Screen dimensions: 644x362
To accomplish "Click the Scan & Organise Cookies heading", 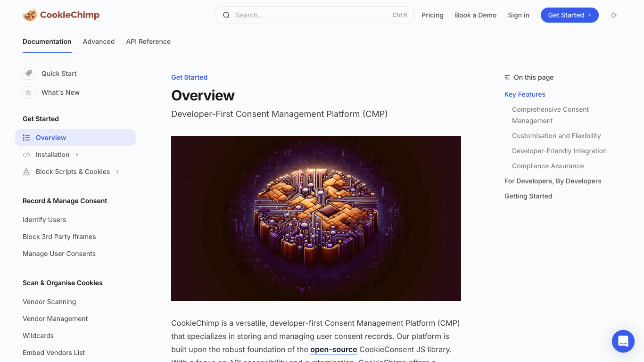I will point(63,283).
